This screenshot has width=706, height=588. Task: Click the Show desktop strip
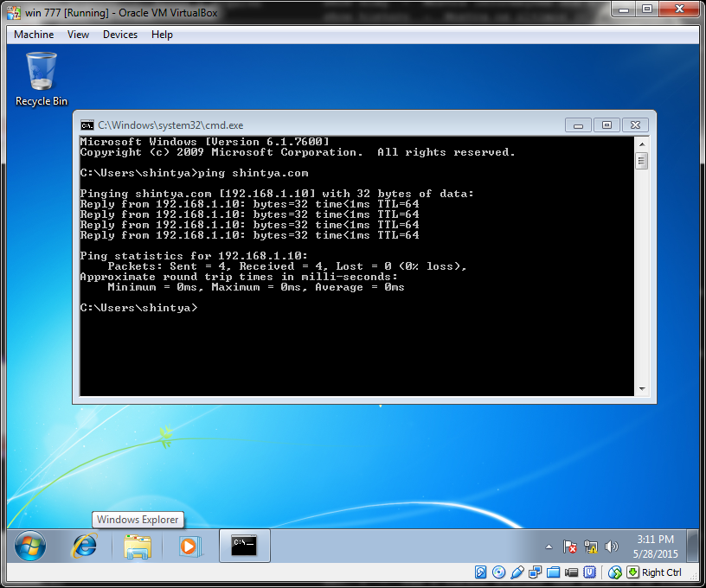click(x=693, y=546)
